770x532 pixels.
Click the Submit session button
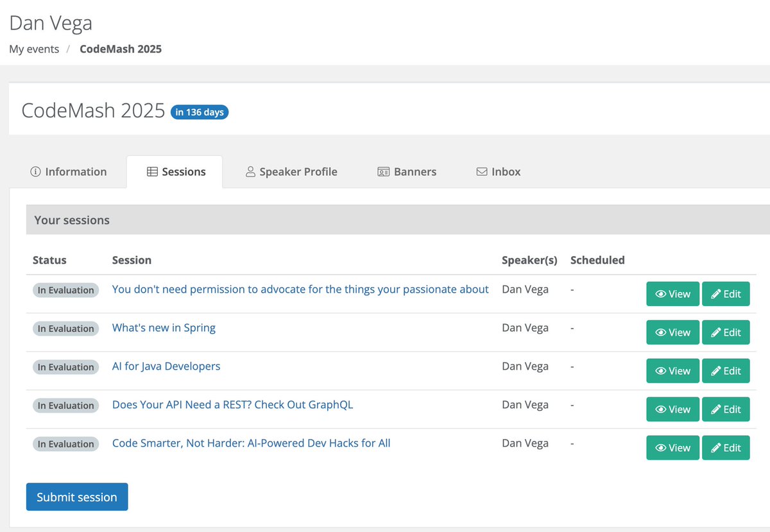pyautogui.click(x=77, y=497)
